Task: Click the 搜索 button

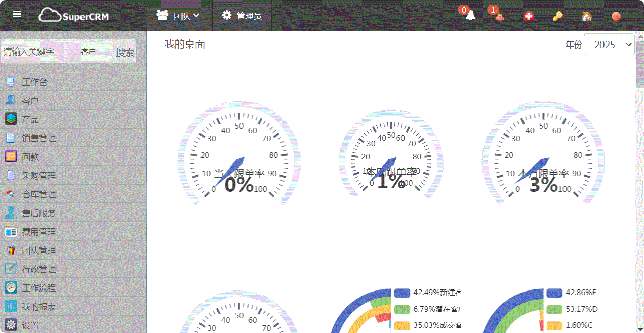Action: click(x=125, y=52)
